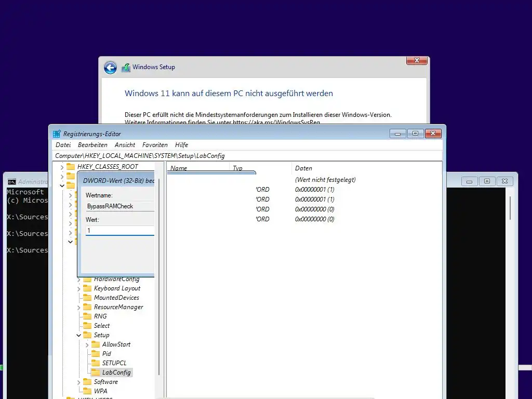Click the registry tree vertical scrollbar

159,276
